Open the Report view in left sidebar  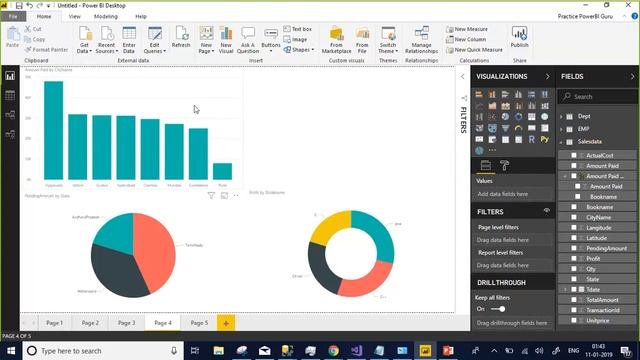tap(10, 76)
